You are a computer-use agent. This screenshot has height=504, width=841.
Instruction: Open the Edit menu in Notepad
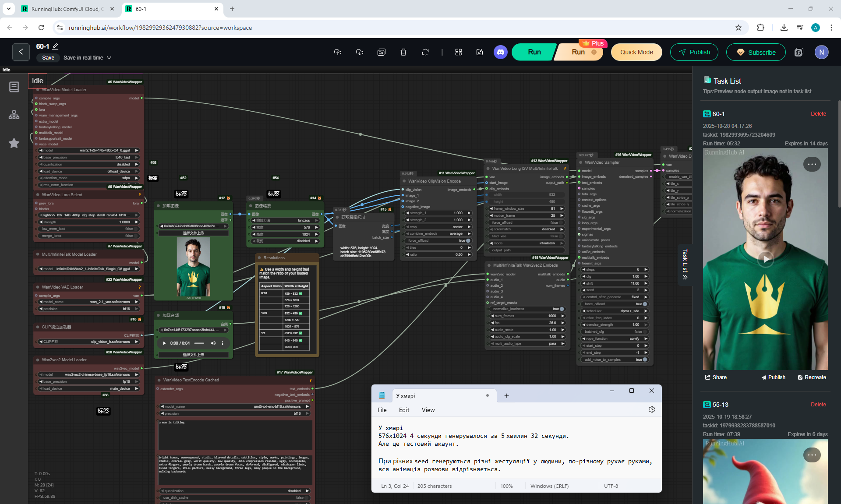click(404, 410)
